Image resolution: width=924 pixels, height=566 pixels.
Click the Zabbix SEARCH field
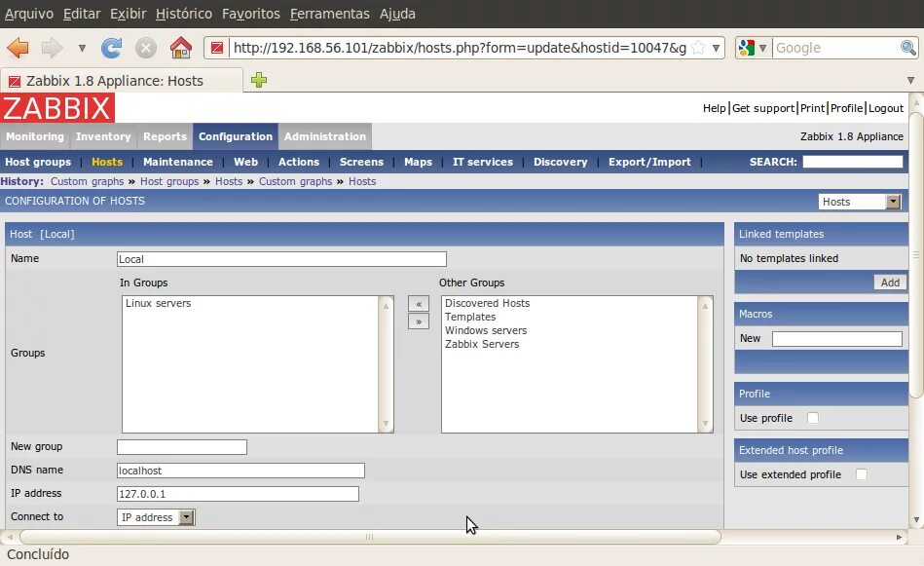[853, 162]
